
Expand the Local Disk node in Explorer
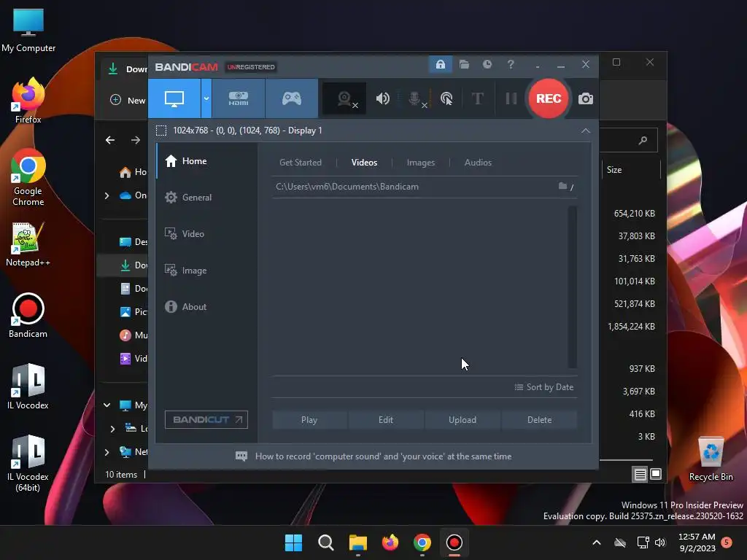point(112,429)
